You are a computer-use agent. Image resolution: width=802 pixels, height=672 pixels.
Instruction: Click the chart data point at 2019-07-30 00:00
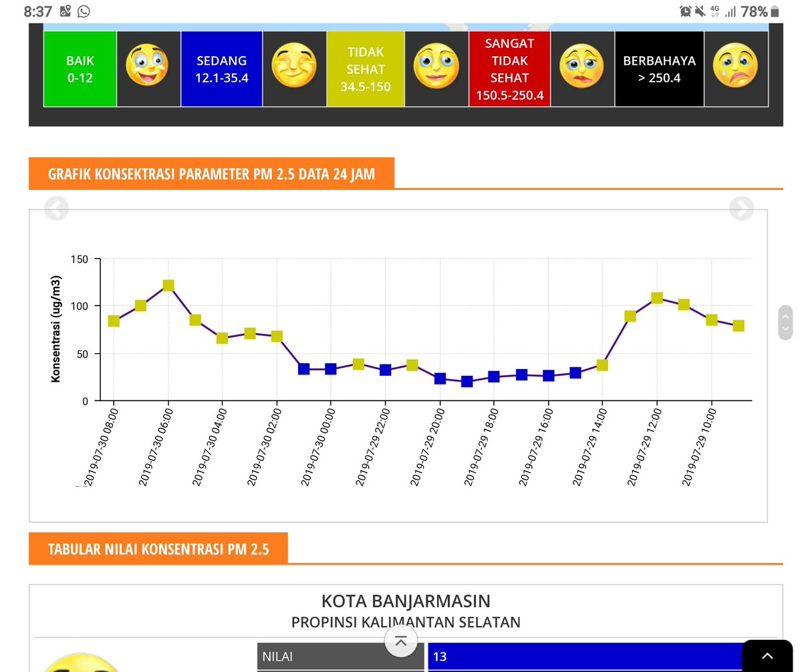click(331, 369)
